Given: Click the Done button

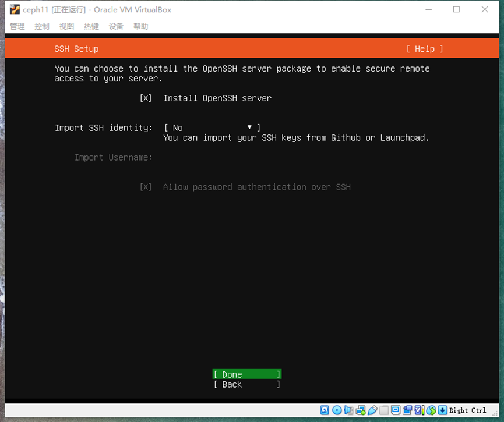Looking at the screenshot, I should (x=247, y=374).
